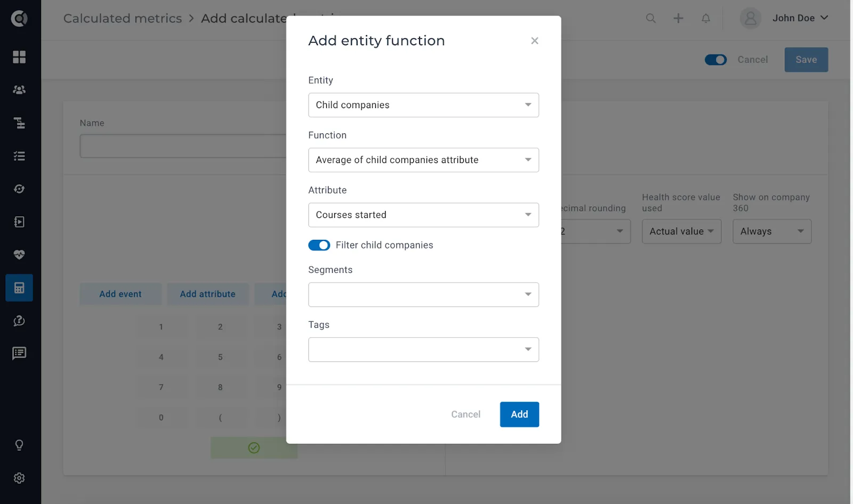
Task: Click the search magnifier icon
Action: [x=650, y=18]
